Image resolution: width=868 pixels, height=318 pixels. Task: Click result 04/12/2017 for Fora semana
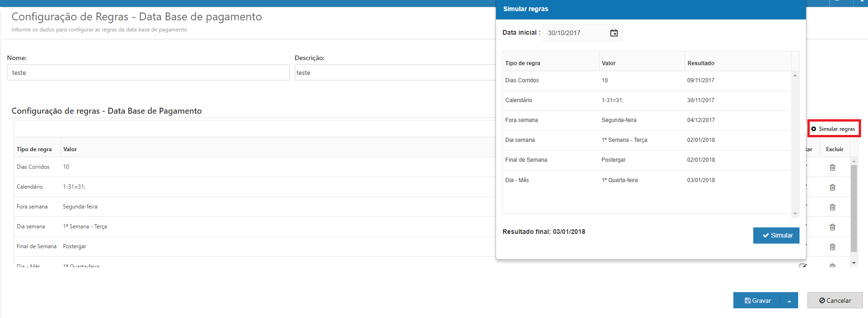point(701,120)
